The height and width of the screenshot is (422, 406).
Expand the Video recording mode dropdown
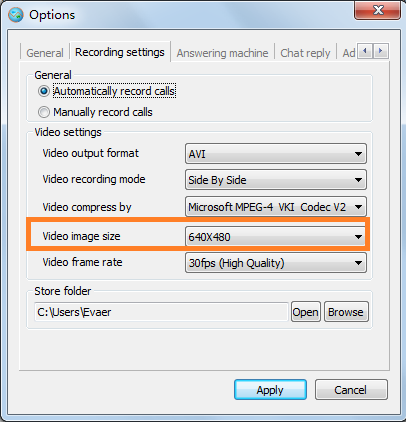pyautogui.click(x=276, y=180)
